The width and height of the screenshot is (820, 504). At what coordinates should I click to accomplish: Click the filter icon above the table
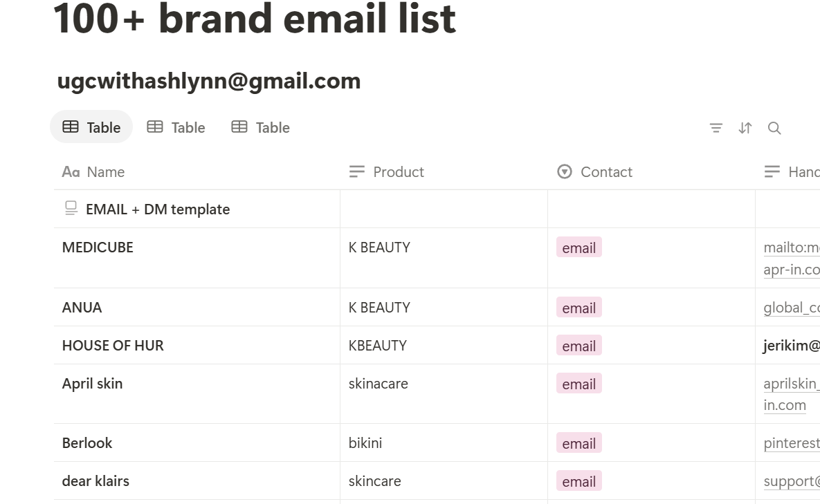[716, 128]
